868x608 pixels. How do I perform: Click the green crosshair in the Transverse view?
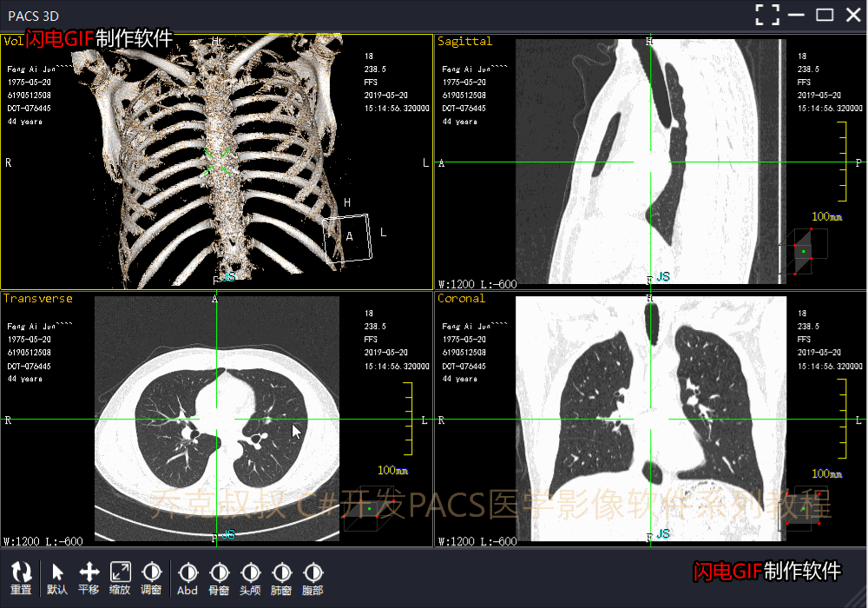(214, 420)
